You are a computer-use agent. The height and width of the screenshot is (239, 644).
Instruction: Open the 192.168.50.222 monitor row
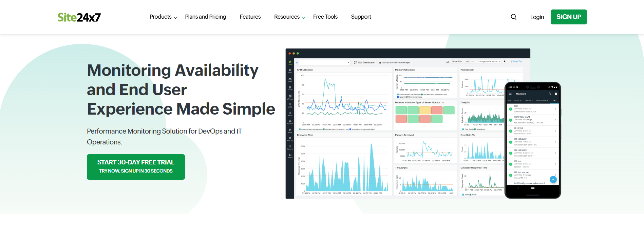pos(532,153)
